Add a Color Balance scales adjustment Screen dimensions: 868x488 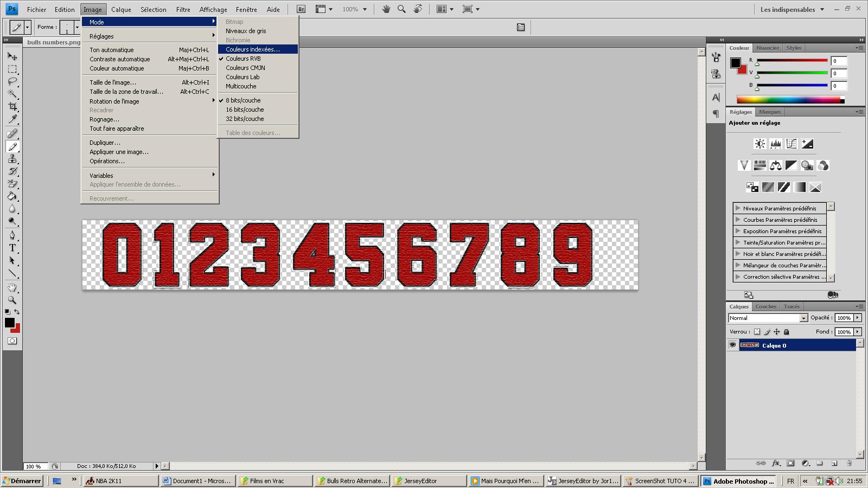coord(776,165)
